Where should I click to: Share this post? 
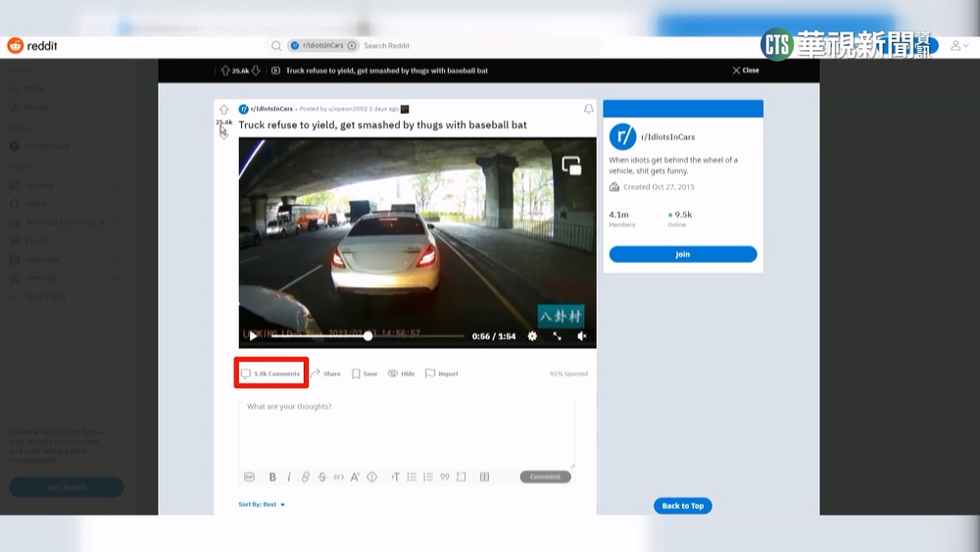pos(325,374)
